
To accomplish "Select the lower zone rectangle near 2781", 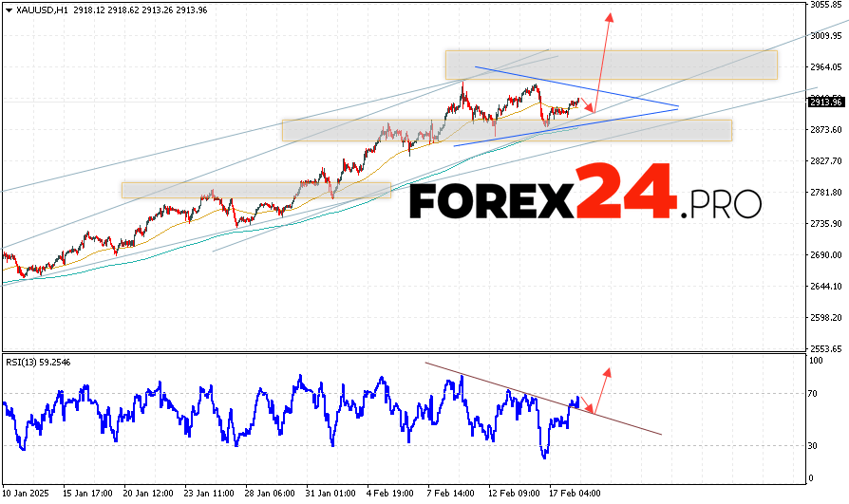I will [256, 190].
